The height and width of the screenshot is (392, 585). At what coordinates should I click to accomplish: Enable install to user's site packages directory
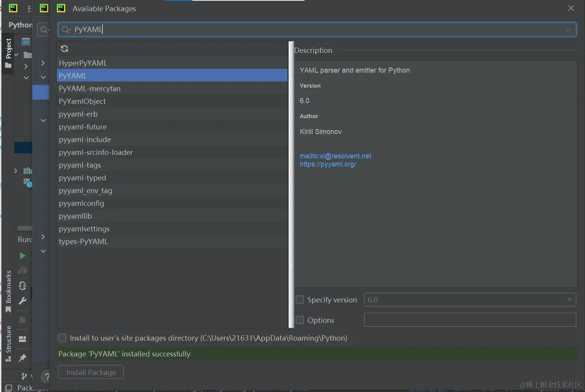click(62, 338)
